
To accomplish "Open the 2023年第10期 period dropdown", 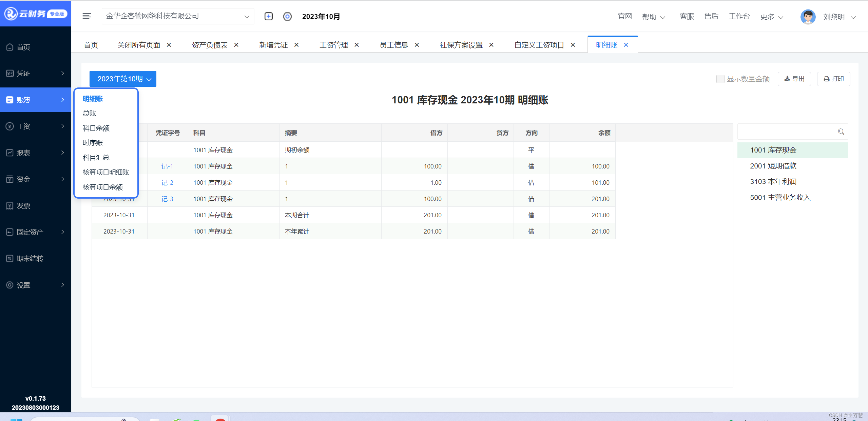I will pos(122,79).
